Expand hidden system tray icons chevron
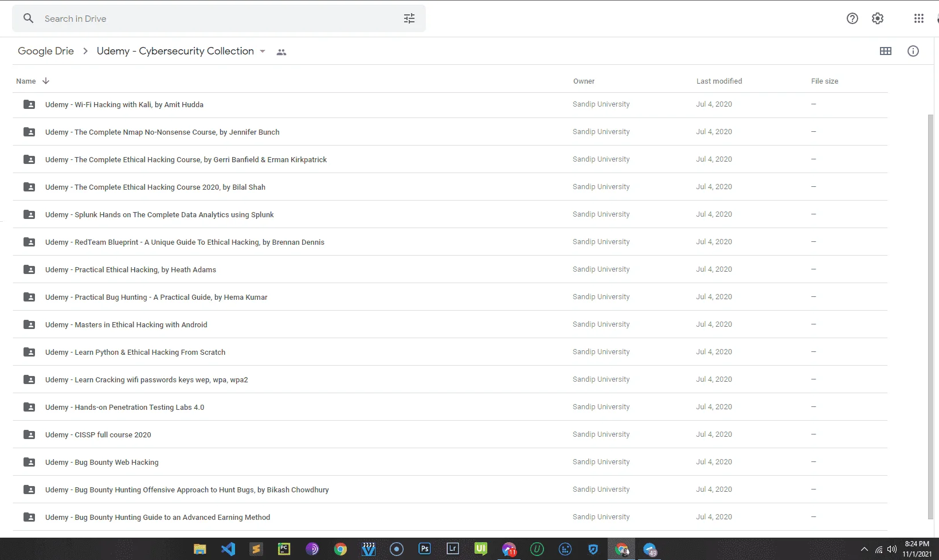939x560 pixels. click(x=864, y=549)
